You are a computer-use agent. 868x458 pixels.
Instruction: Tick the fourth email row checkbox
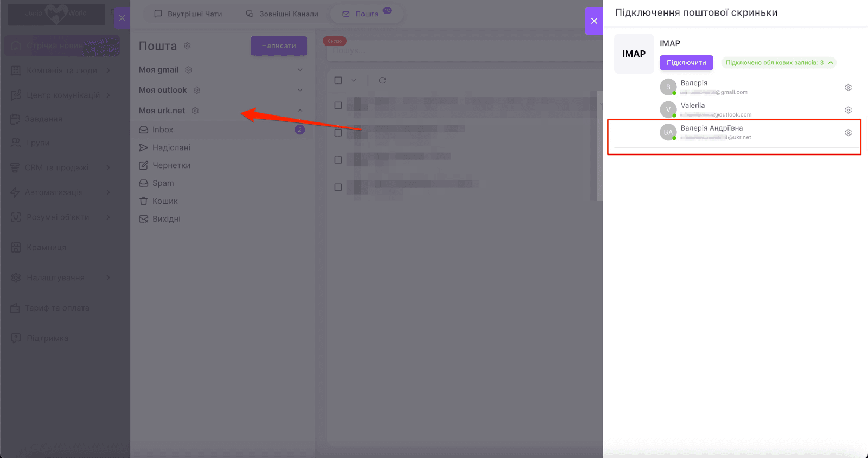tap(339, 187)
